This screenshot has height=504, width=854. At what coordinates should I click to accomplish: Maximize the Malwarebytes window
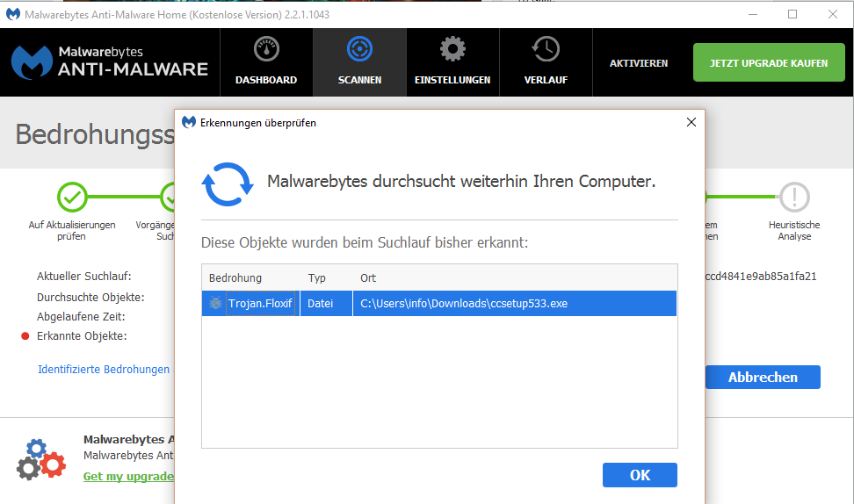click(792, 14)
